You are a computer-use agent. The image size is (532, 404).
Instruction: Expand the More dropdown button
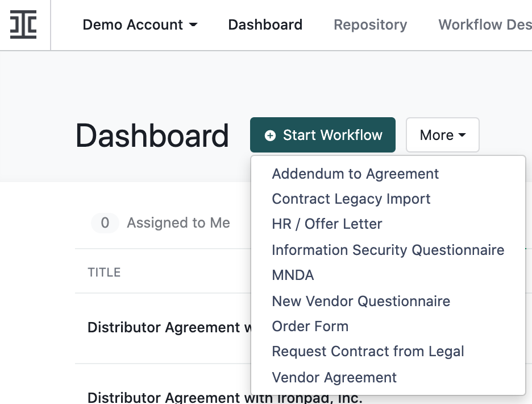(442, 135)
